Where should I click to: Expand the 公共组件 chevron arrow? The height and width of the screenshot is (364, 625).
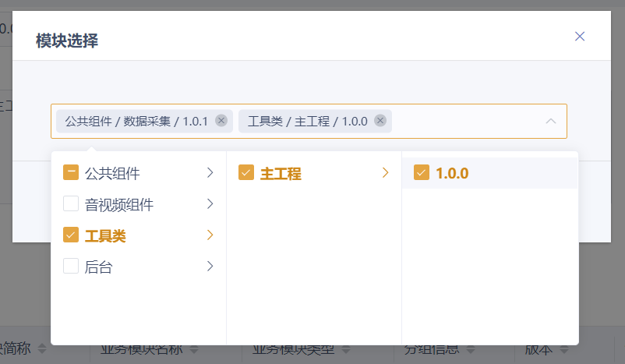point(210,173)
